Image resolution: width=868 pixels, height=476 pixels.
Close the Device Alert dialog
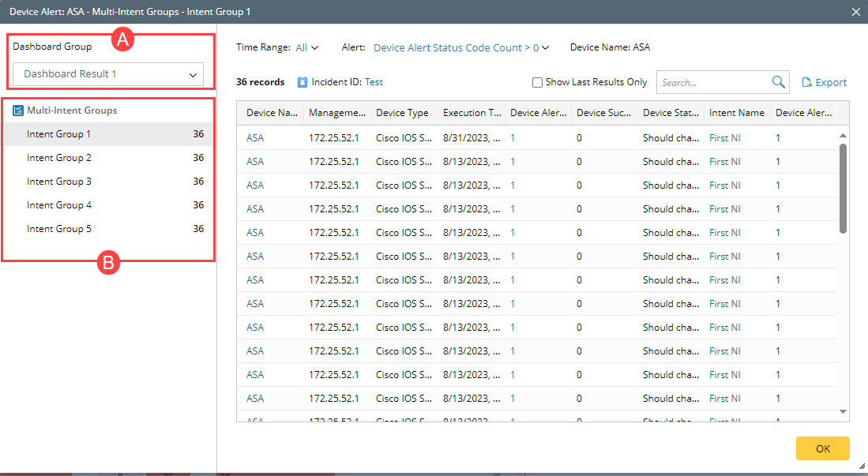pyautogui.click(x=856, y=12)
